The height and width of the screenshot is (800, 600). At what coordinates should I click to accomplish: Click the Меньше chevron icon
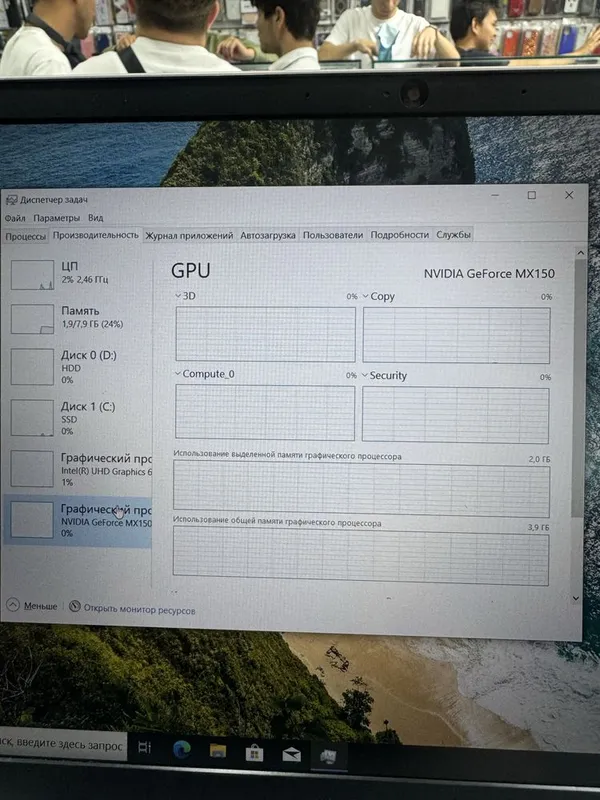click(x=13, y=605)
